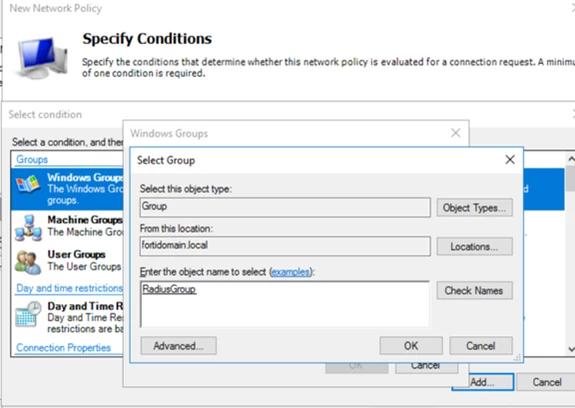
Task: Click scroll up arrow of conditions list
Action: [x=570, y=159]
